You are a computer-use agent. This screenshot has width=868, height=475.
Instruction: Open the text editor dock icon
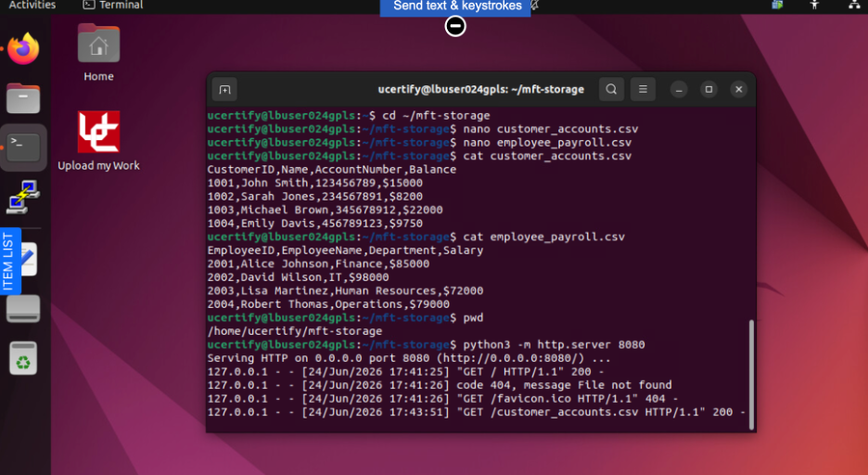pyautogui.click(x=30, y=259)
